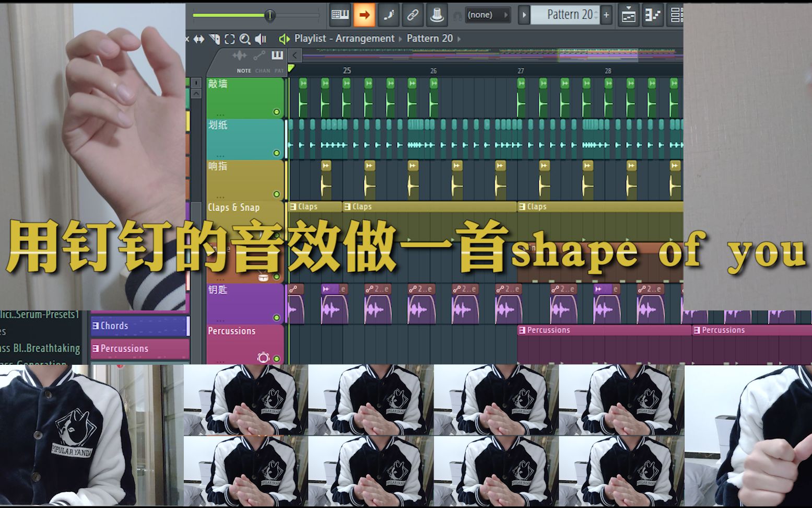812x508 pixels.
Task: Click the playlist overview minimap
Action: (x=492, y=55)
